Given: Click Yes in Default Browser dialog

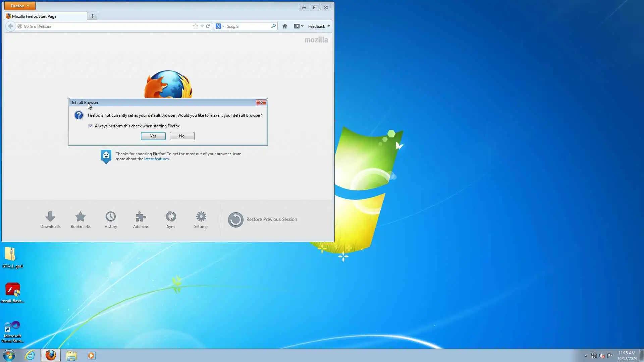Looking at the screenshot, I should point(153,136).
